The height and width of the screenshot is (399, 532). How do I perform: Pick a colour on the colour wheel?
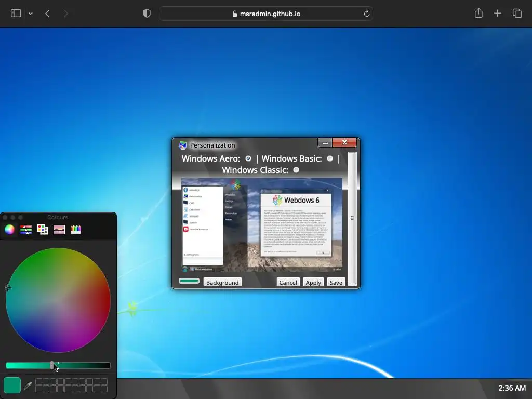pos(58,300)
